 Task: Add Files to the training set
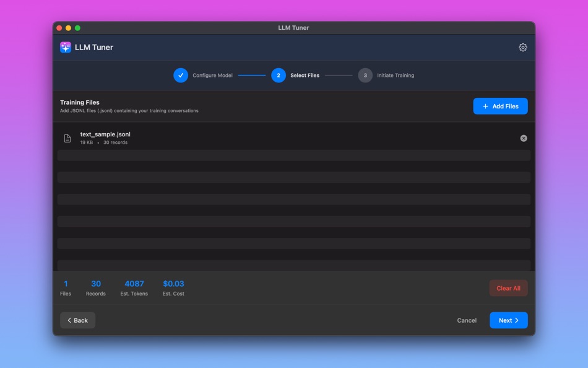click(500, 106)
